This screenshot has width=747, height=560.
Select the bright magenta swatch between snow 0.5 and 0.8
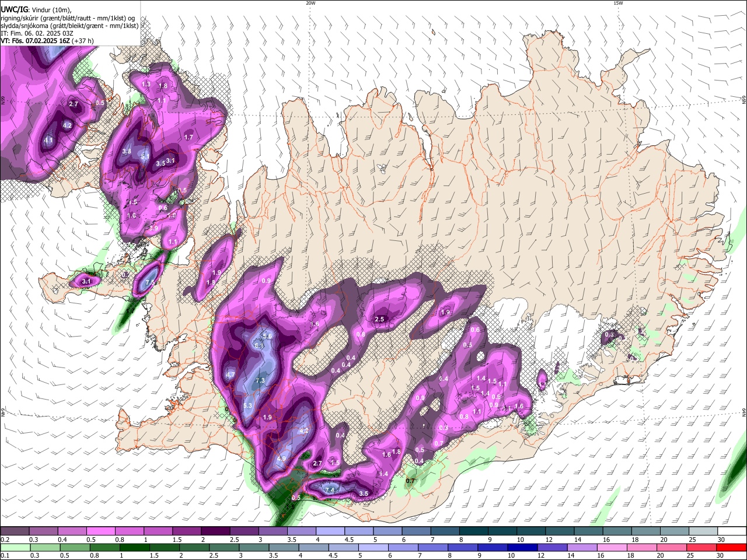[x=100, y=531]
